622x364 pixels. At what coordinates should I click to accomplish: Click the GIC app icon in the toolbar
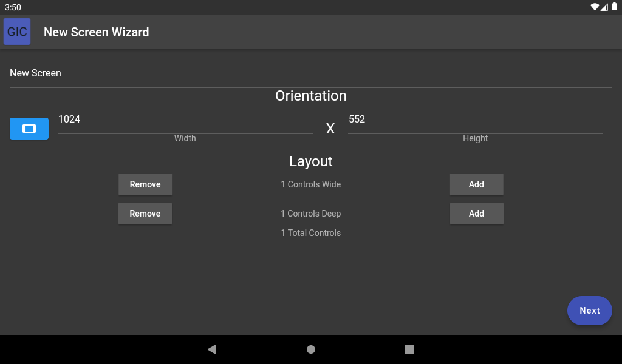pos(16,31)
